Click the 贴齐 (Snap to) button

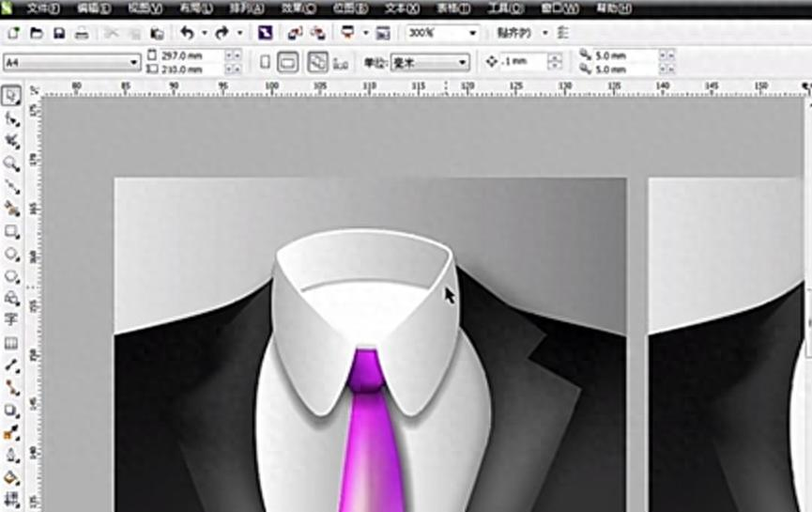tap(514, 33)
